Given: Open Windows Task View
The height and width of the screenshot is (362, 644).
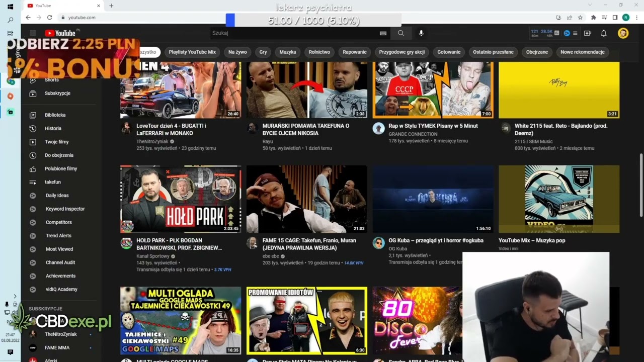Looking at the screenshot, I should [x=10, y=33].
